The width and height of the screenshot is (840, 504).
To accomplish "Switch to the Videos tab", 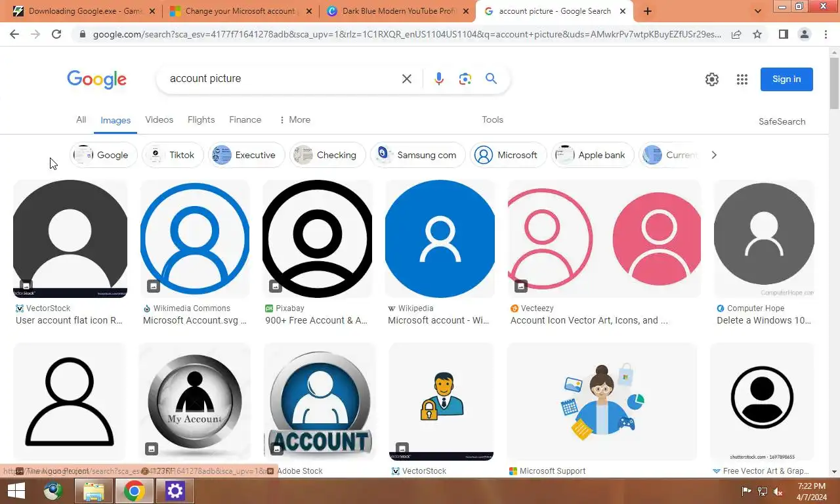I will tap(159, 119).
